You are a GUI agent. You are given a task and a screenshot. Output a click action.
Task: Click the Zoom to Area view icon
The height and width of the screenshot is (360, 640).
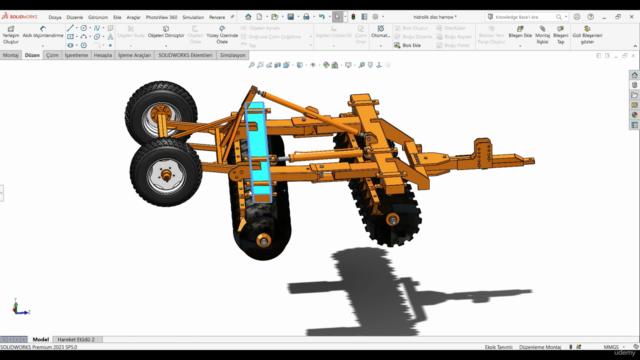pyautogui.click(x=260, y=65)
